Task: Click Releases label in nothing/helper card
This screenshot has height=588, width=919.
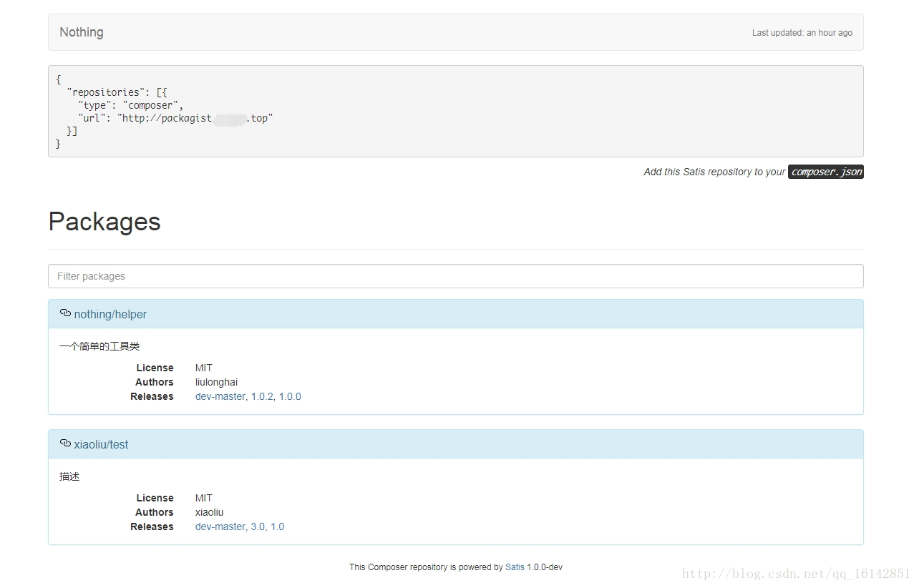Action: coord(152,396)
